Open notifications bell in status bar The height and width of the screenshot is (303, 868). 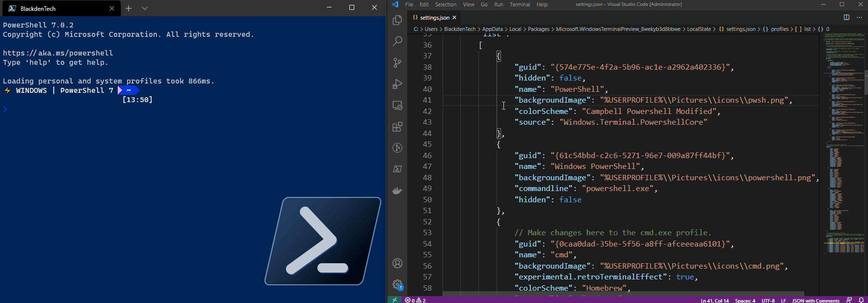(x=861, y=300)
